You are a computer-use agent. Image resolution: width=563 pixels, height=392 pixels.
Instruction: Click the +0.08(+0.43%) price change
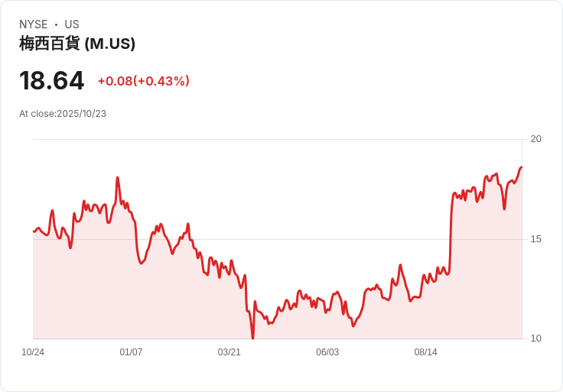143,81
